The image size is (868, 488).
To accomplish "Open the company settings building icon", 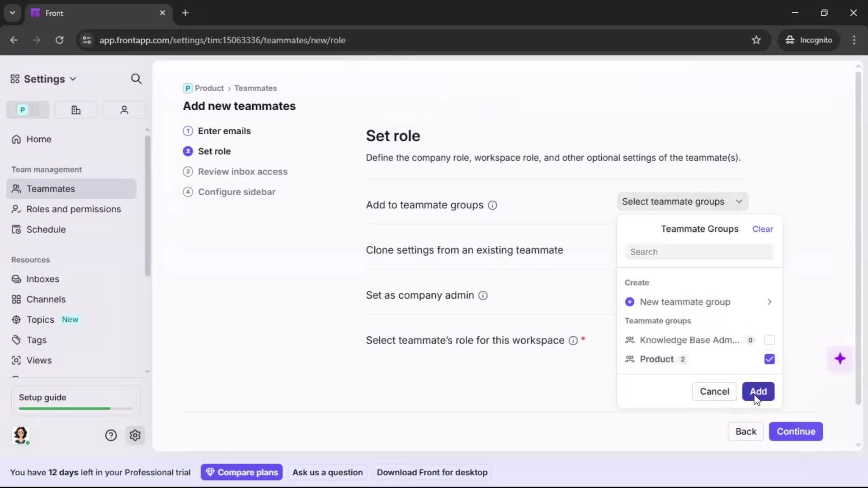I will tap(75, 110).
